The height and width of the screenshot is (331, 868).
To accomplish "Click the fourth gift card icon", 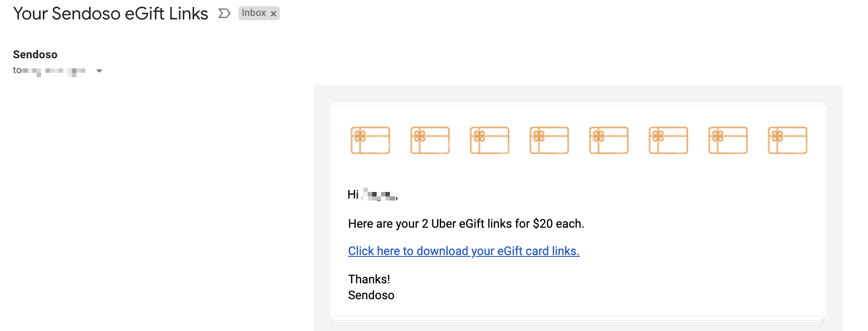I will point(549,140).
